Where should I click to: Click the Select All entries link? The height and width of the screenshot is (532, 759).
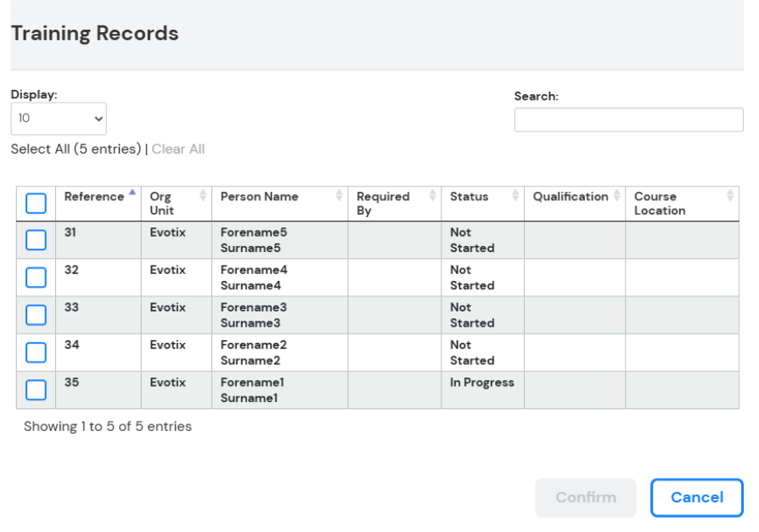(76, 149)
